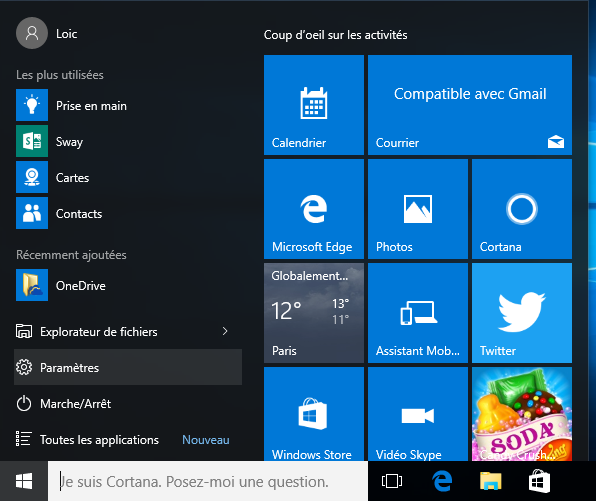Image resolution: width=596 pixels, height=501 pixels.
Task: Launch the Candy Crush Soda tile
Action: 522,414
